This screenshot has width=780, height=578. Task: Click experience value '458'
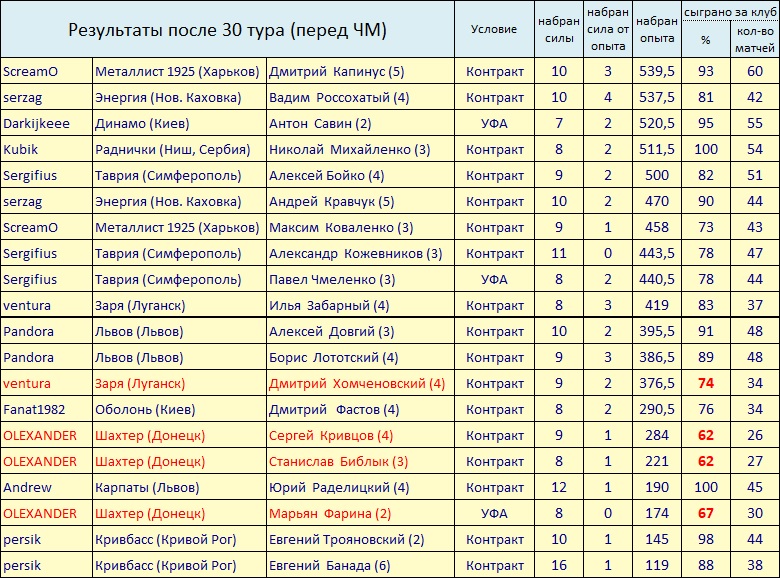click(x=657, y=227)
